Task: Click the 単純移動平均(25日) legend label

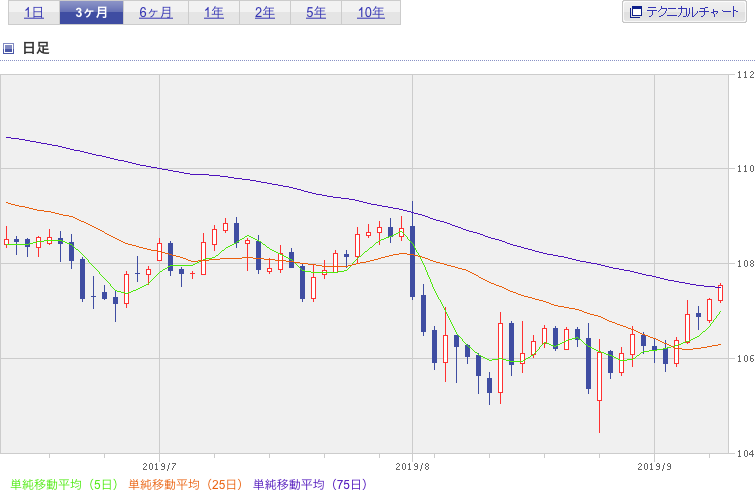Action: click(185, 484)
